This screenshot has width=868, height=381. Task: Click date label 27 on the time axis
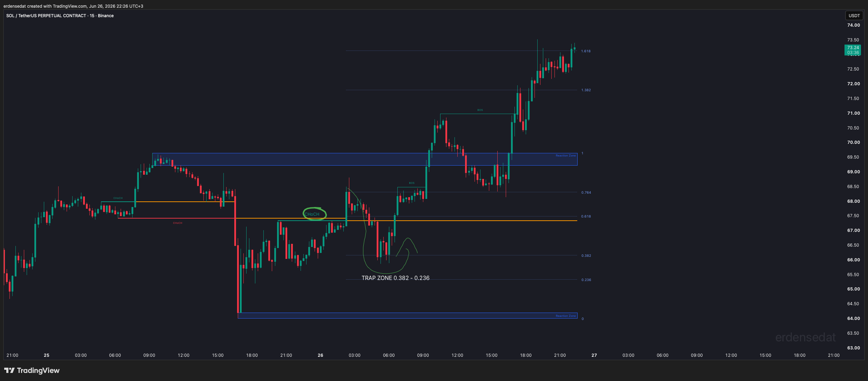pyautogui.click(x=594, y=355)
